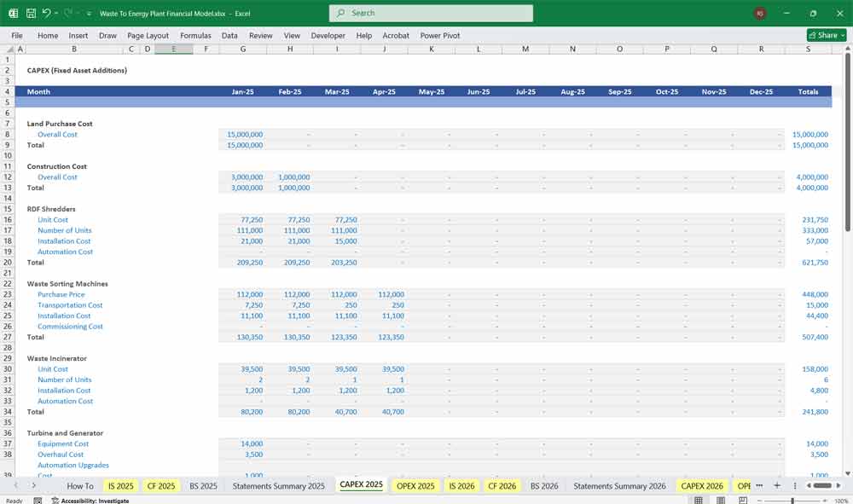This screenshot has height=504, width=853.
Task: Open the Power Pivot ribbon tab
Action: [439, 36]
